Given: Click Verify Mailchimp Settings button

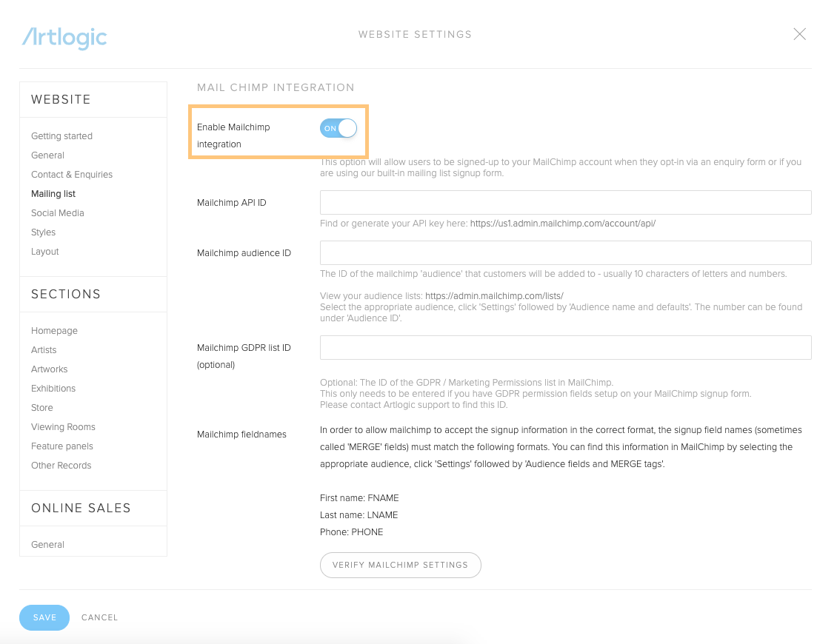Looking at the screenshot, I should 400,565.
